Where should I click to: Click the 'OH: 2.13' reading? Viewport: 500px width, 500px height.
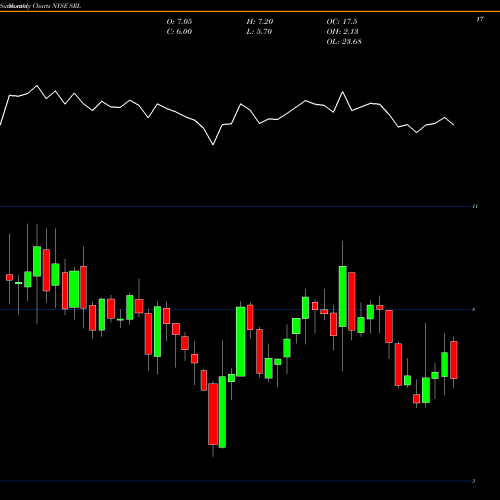click(343, 32)
